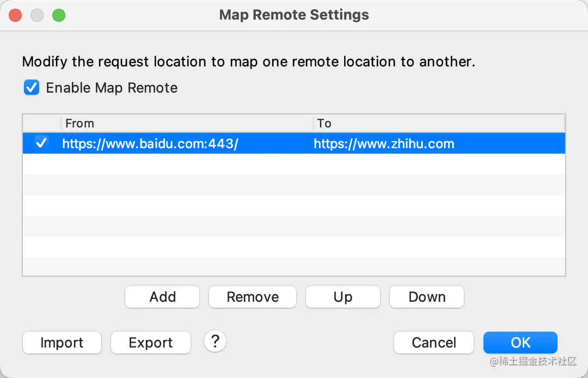This screenshot has width=588, height=378.
Task: Remove the selected mapping
Action: click(x=253, y=297)
